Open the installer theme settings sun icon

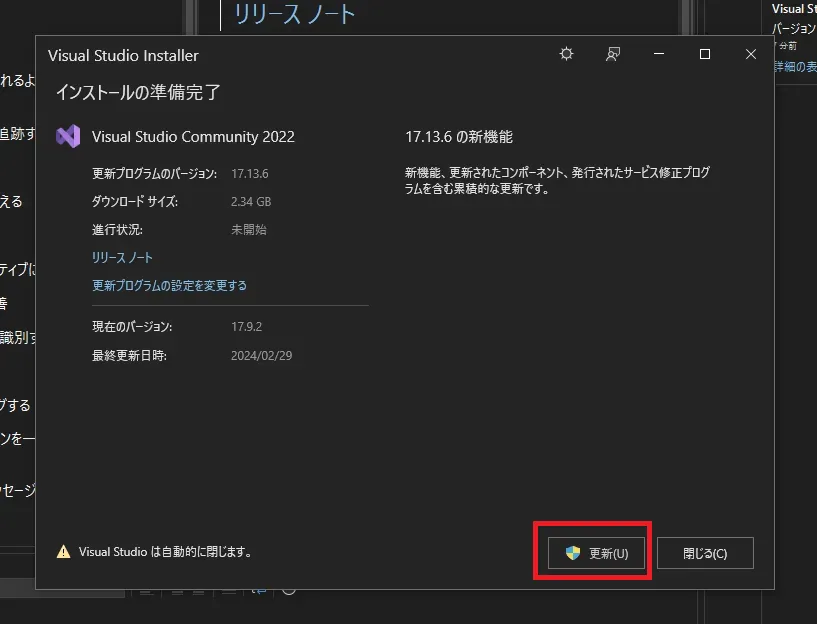(x=566, y=54)
